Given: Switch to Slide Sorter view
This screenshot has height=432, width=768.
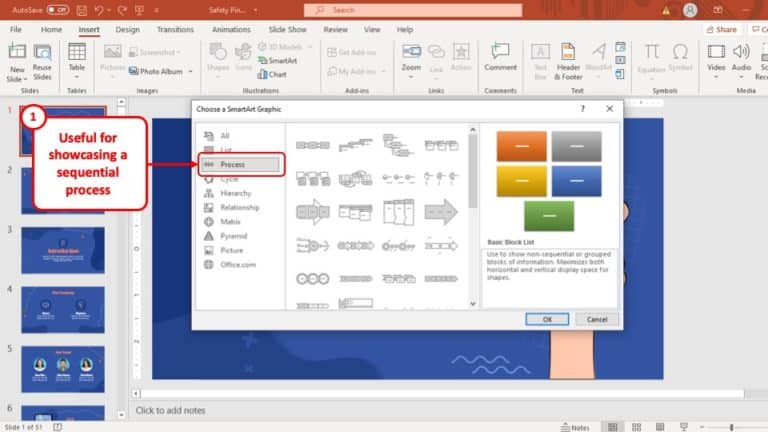Looking at the screenshot, I should [636, 427].
